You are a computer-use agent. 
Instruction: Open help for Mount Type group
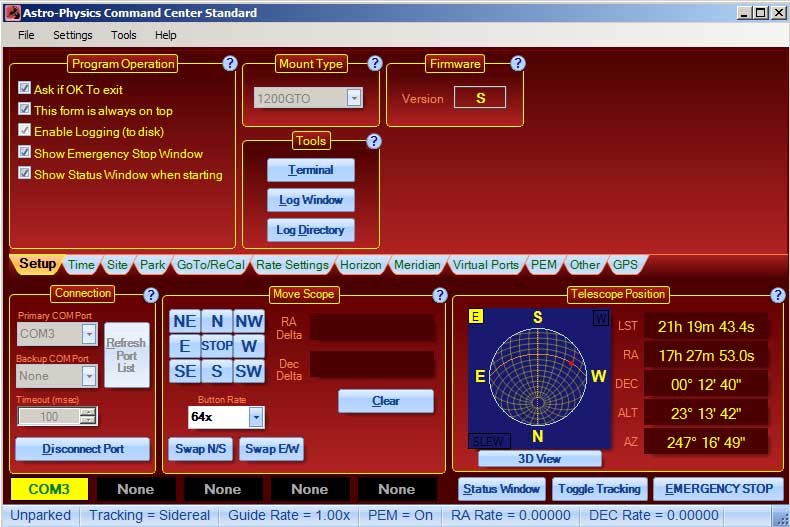tap(374, 63)
